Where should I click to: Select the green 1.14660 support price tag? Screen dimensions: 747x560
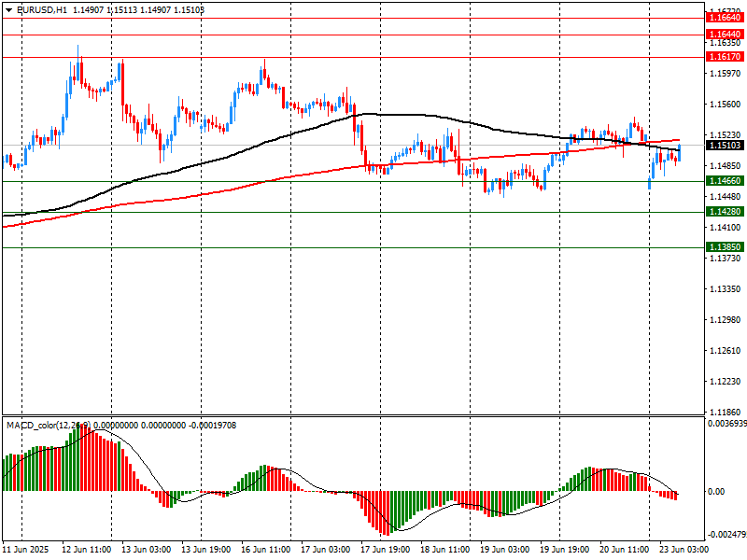pyautogui.click(x=725, y=181)
